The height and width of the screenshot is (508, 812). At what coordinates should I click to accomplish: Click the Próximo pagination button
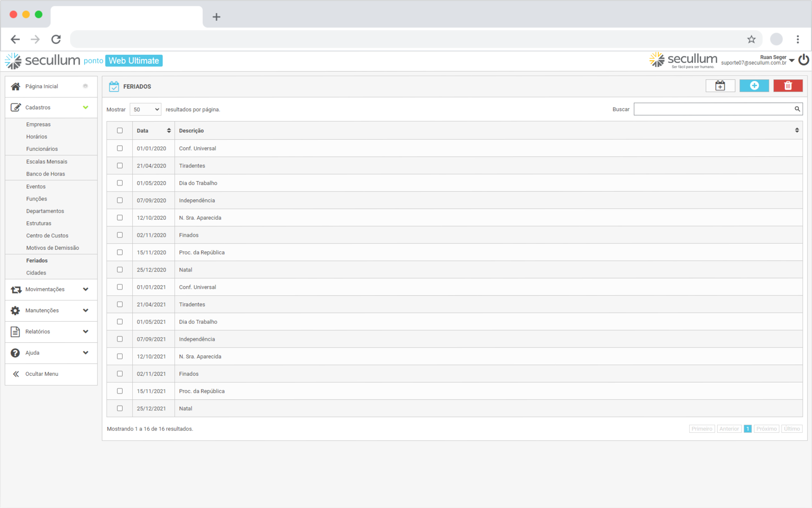coord(766,429)
